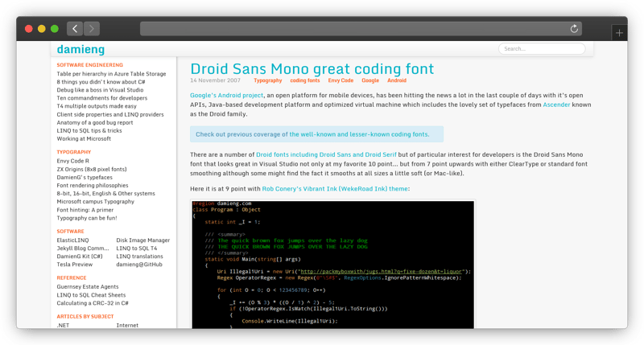Open Client side properties and LINQ providers

coord(110,114)
